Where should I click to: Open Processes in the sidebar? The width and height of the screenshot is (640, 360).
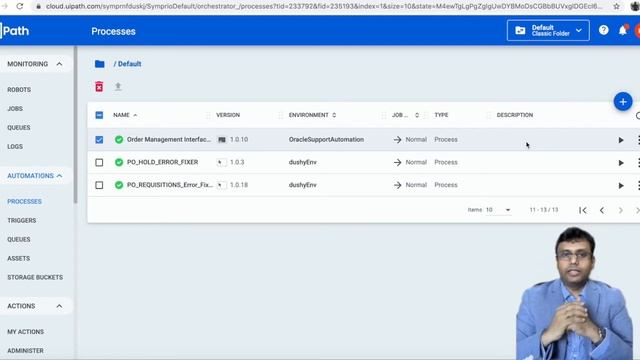point(24,202)
